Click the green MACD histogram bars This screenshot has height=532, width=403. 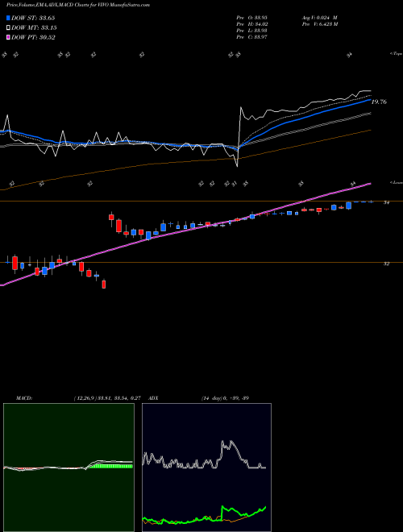[x=110, y=466]
